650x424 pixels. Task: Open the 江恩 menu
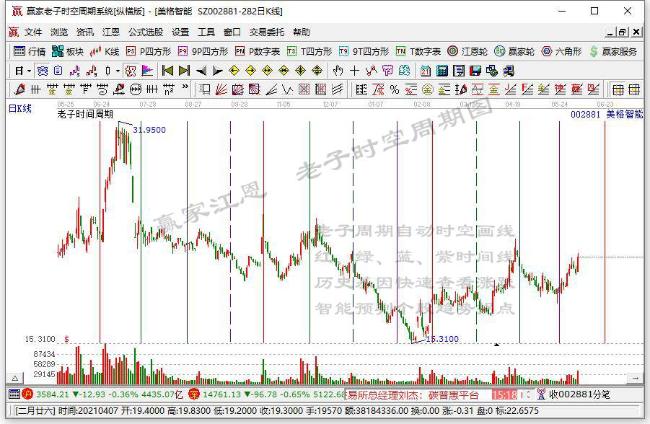(111, 32)
